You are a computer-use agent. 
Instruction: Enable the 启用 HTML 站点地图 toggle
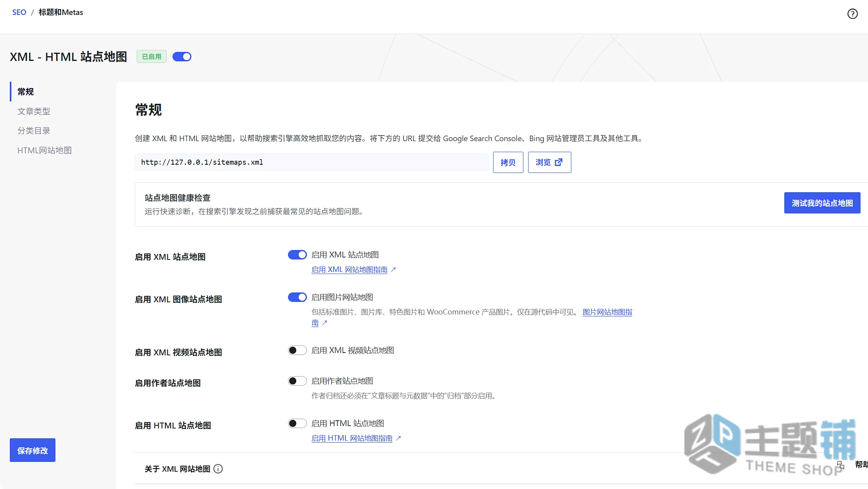297,423
